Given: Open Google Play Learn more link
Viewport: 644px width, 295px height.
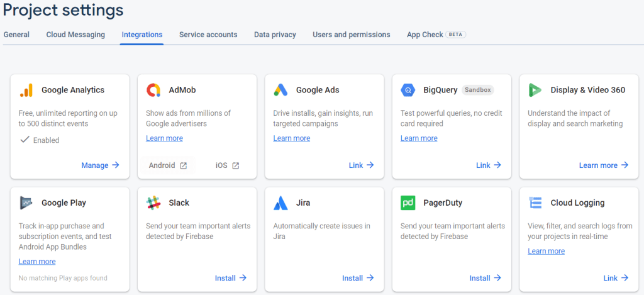Looking at the screenshot, I should click(x=37, y=262).
